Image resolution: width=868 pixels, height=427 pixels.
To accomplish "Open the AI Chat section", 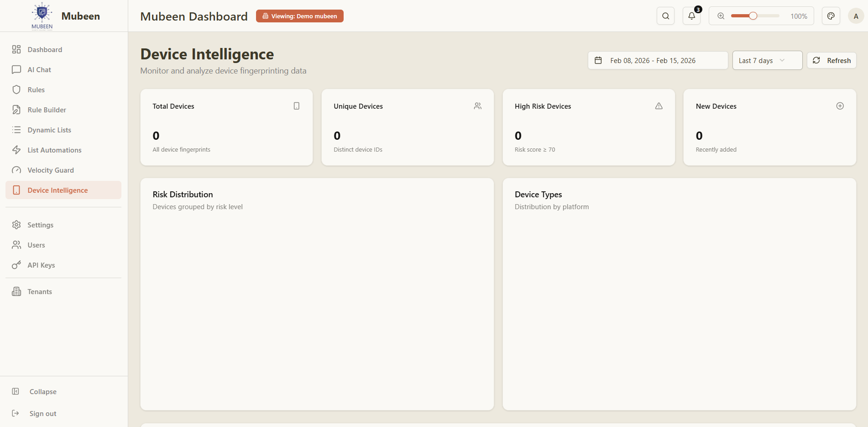I will [x=38, y=69].
